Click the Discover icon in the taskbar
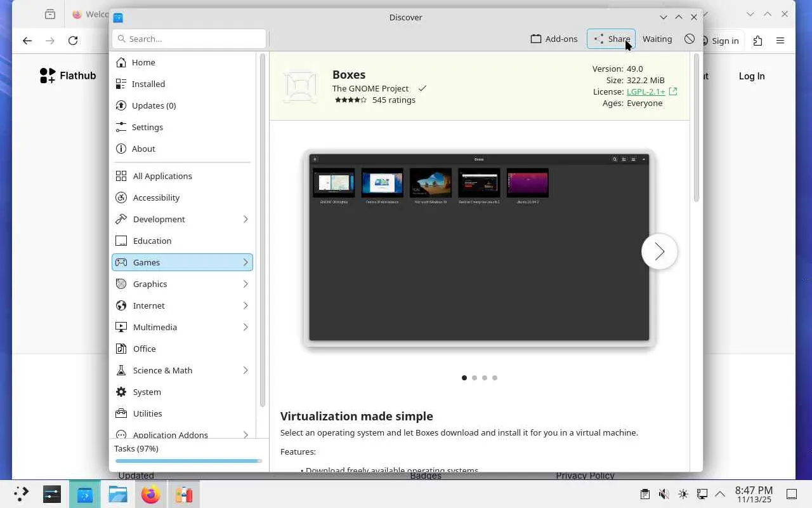Viewport: 812px width, 508px height. click(x=85, y=494)
